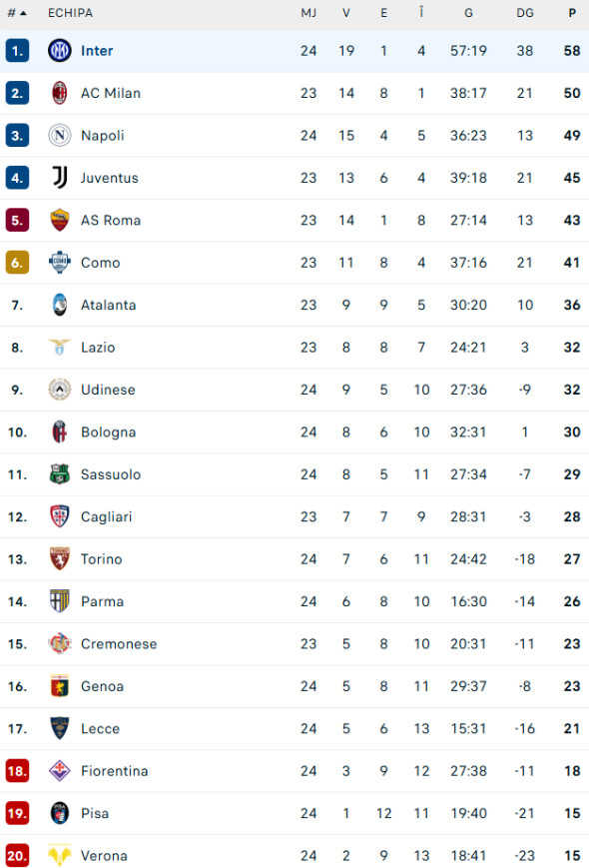589x868 pixels.
Task: Click the Fiorentina club badge
Action: tap(59, 771)
